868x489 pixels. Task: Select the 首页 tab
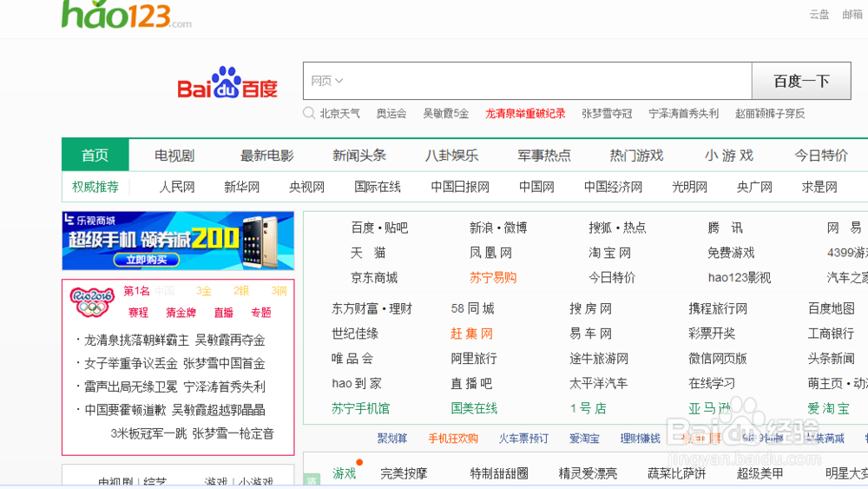click(x=95, y=155)
